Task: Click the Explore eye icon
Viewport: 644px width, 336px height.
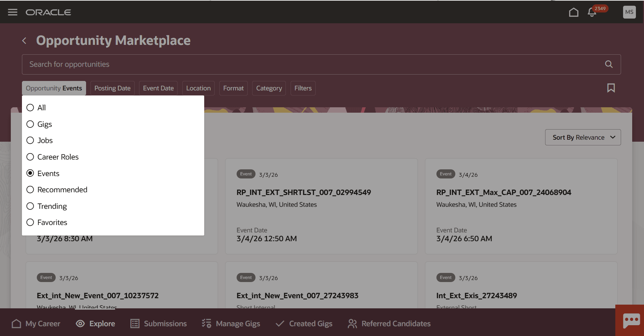Action: 80,324
